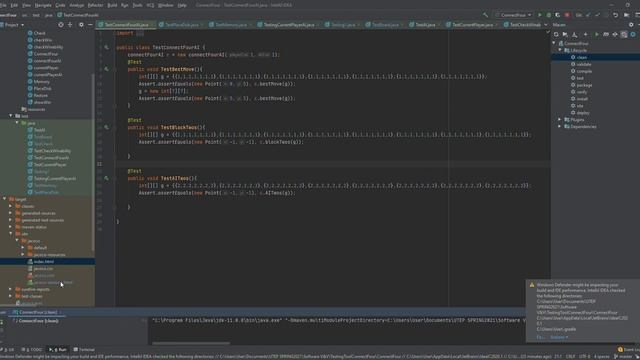The height and width of the screenshot is (360, 640).
Task: Click Generate Sources icon in Maven toolbar
Action: tap(565, 35)
